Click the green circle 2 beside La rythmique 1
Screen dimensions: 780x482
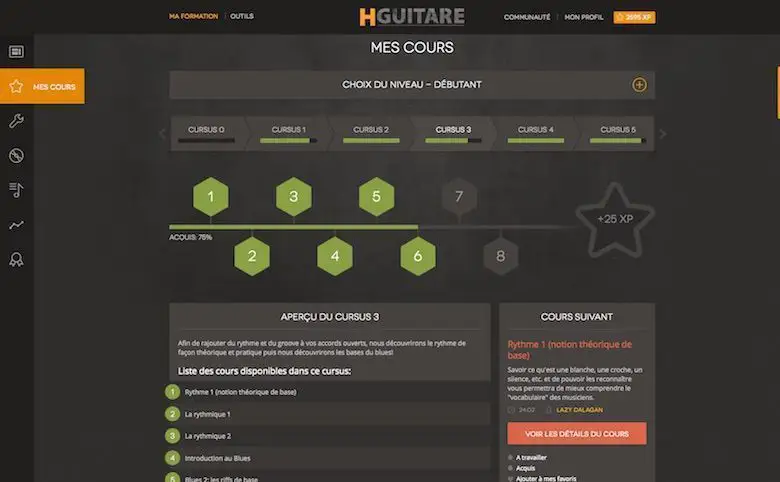[x=173, y=414]
